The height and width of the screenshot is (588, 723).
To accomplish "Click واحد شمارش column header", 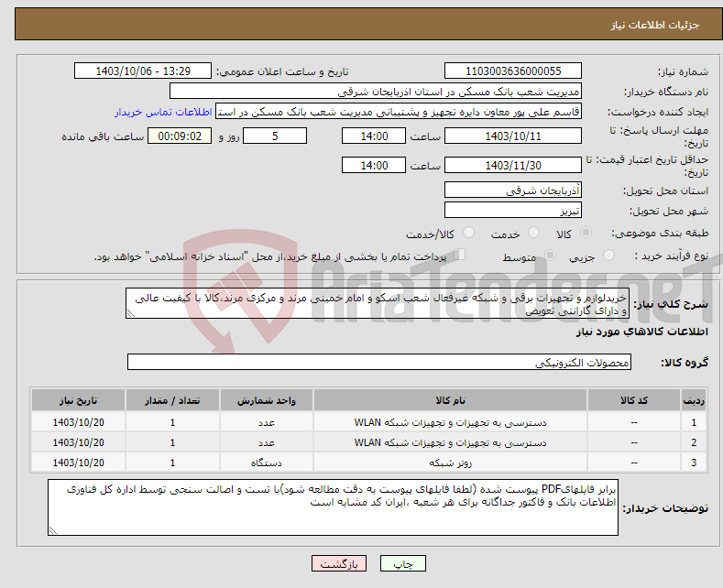I will click(x=266, y=400).
